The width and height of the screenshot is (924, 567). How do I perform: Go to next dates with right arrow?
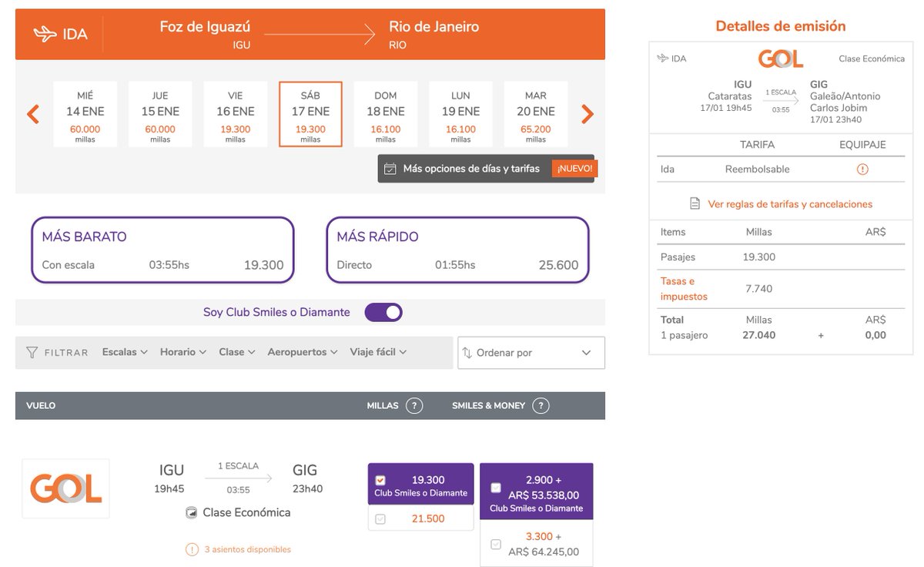coord(588,115)
